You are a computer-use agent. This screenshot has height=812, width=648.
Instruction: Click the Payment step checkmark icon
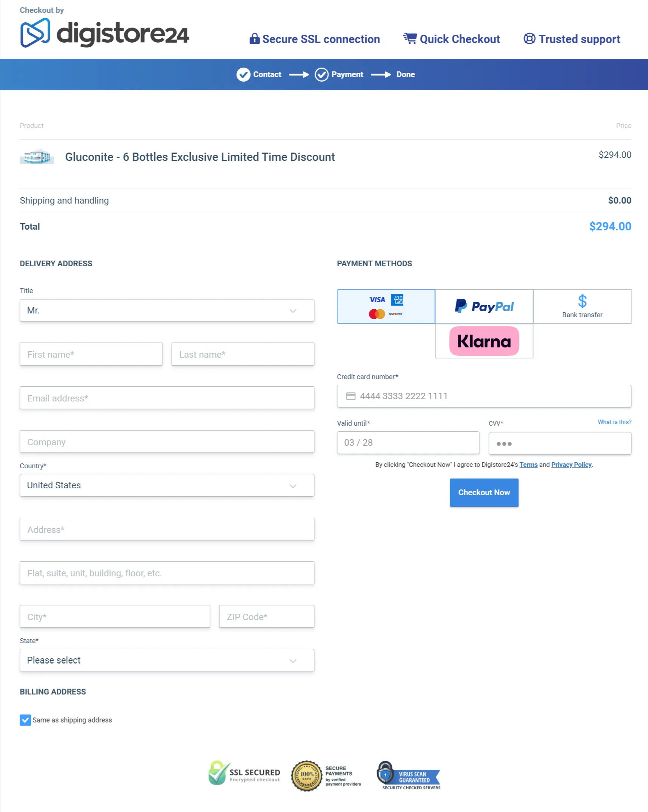coord(321,74)
